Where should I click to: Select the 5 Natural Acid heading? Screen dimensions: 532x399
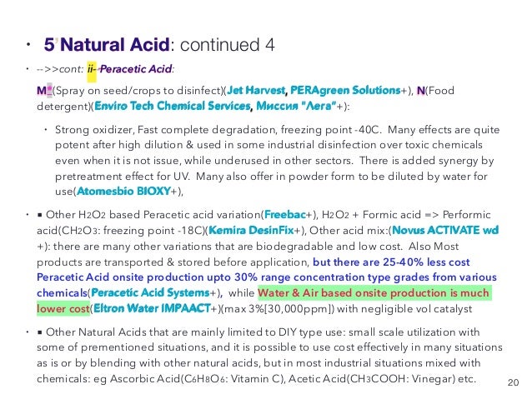[107, 45]
